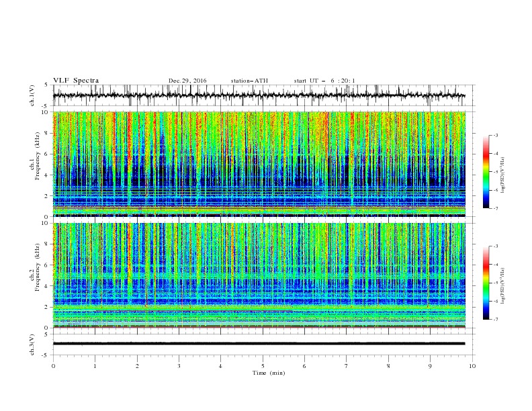
Task: Click the date text "Dec.29, 2016"
Action: click(x=187, y=81)
